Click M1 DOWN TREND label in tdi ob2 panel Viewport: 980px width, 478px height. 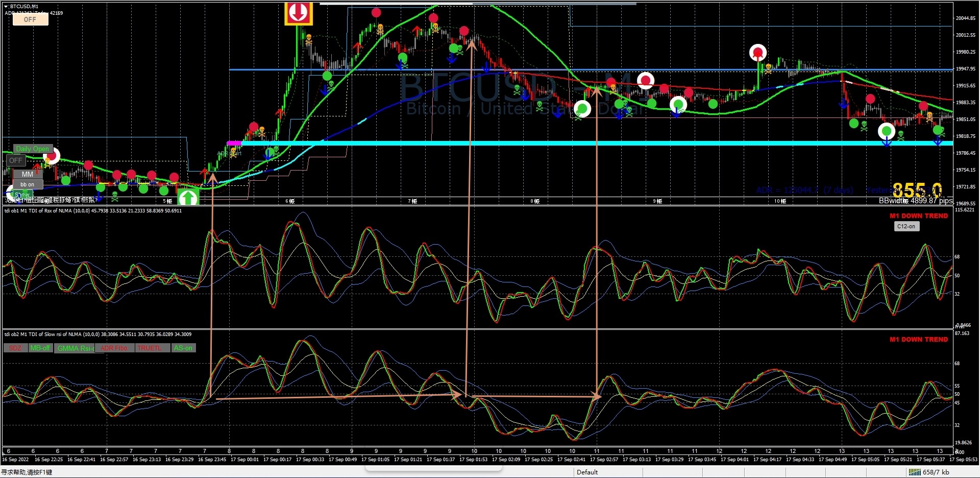[919, 340]
